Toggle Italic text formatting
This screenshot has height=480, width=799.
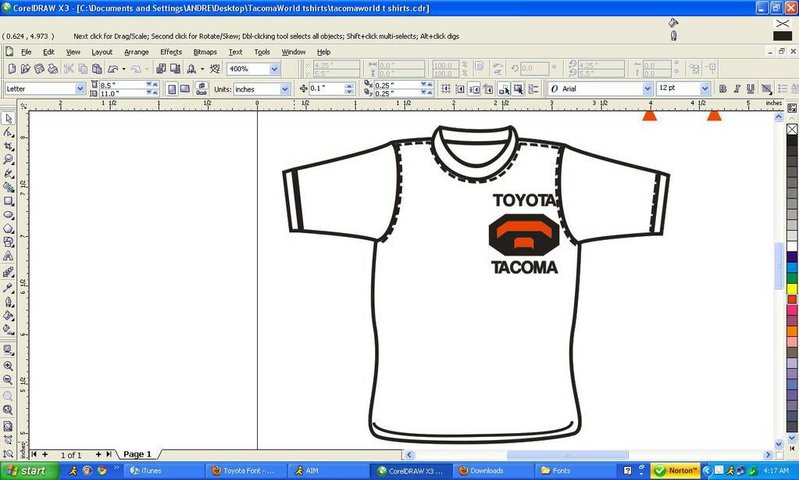pos(736,89)
